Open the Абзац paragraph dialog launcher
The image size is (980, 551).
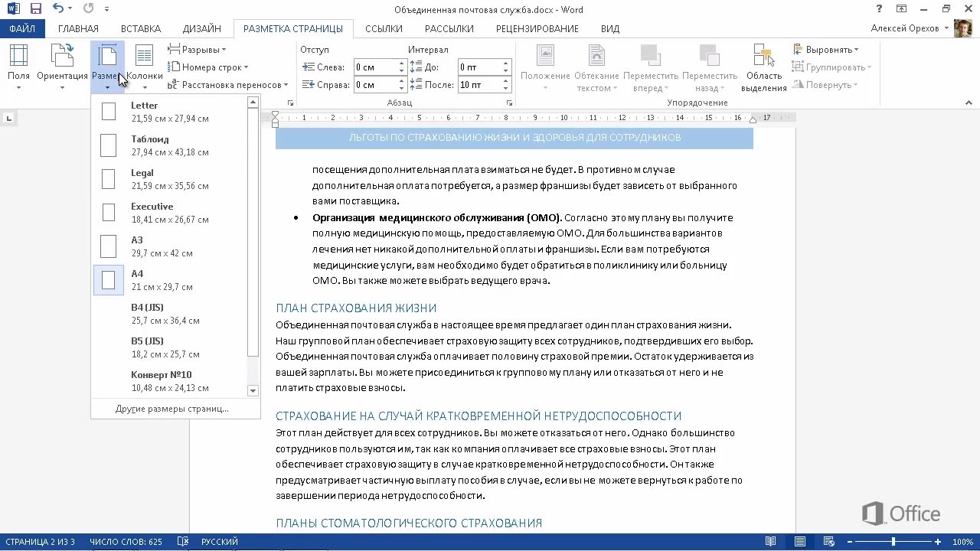click(x=509, y=103)
